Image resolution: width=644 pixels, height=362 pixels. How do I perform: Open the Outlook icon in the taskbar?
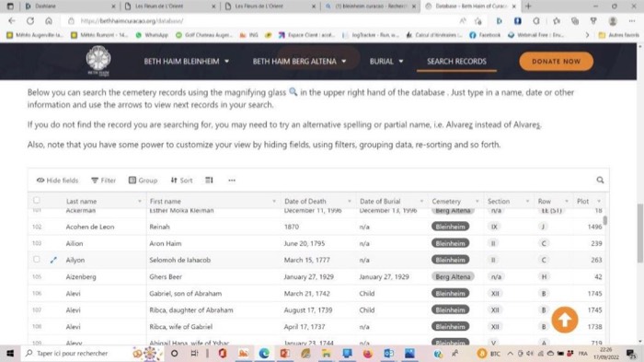click(388, 353)
